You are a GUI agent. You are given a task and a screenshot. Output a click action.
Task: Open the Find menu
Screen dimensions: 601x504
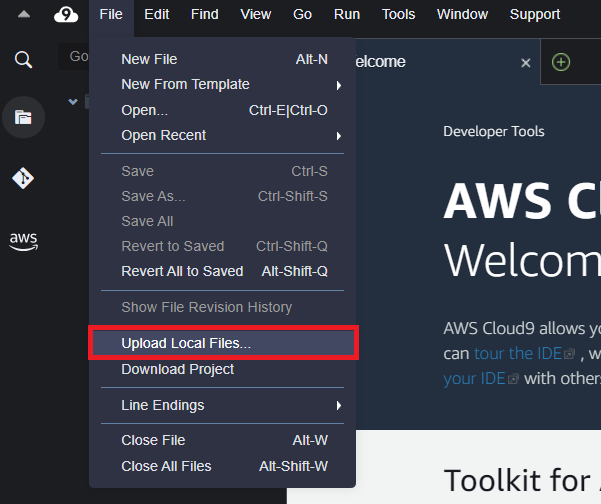coord(205,15)
